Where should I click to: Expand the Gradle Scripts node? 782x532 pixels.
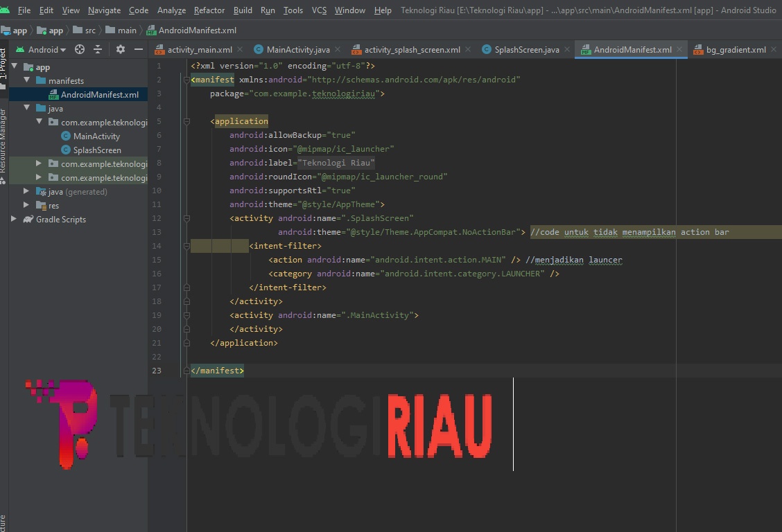(13, 220)
